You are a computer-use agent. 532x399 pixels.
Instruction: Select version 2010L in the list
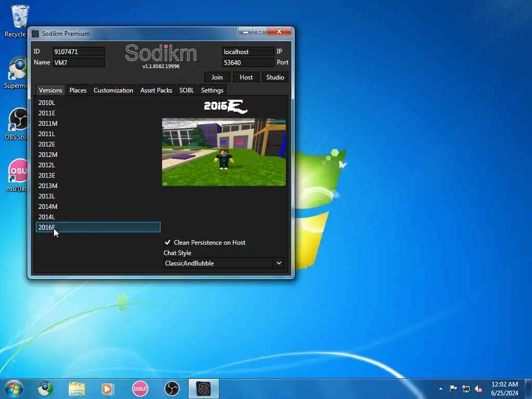coord(98,102)
